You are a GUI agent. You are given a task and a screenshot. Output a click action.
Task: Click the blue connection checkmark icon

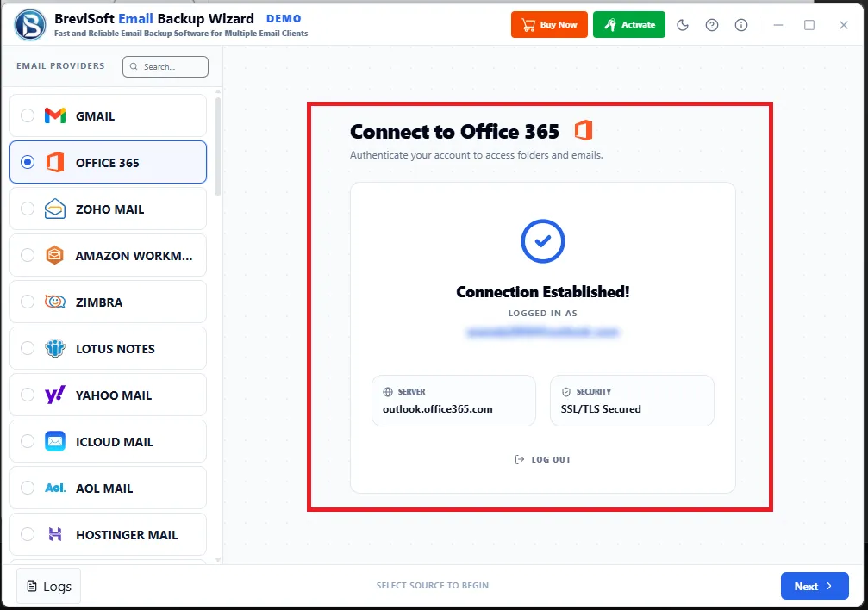click(542, 240)
